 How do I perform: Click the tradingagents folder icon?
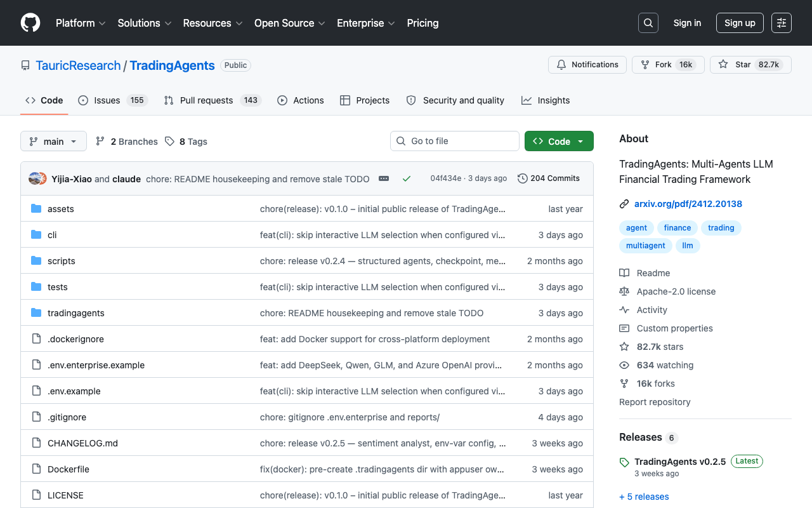[36, 313]
